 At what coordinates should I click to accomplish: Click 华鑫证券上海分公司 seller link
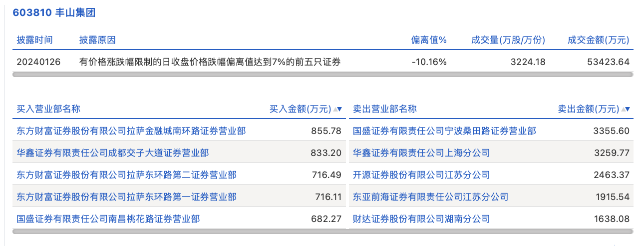(421, 153)
